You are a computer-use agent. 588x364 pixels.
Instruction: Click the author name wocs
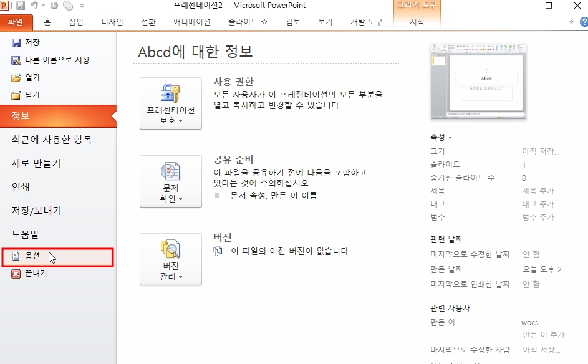point(529,323)
